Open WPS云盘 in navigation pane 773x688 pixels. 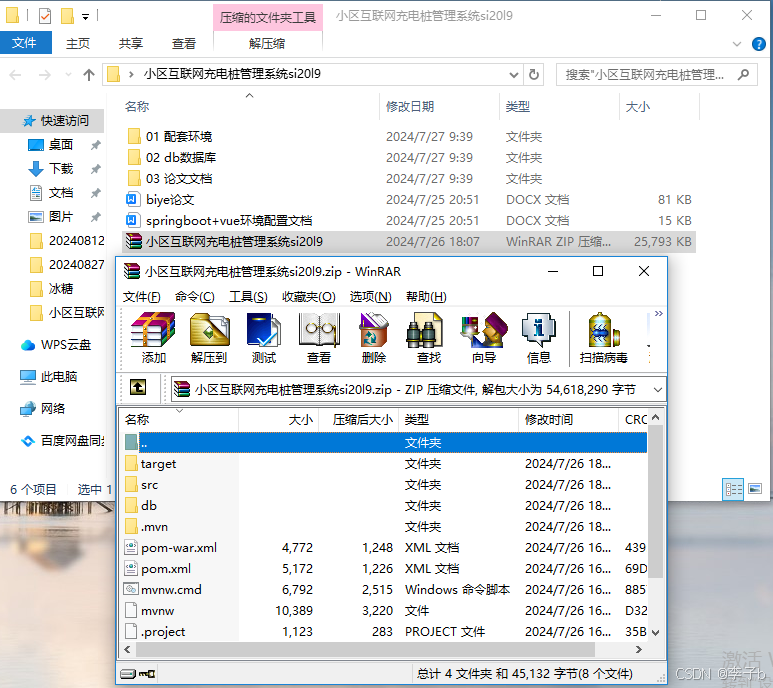[56, 345]
